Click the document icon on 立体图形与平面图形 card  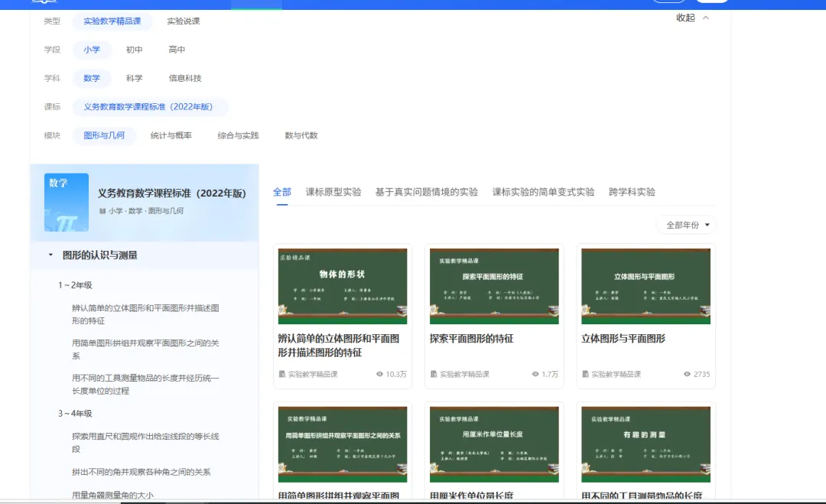tap(585, 374)
